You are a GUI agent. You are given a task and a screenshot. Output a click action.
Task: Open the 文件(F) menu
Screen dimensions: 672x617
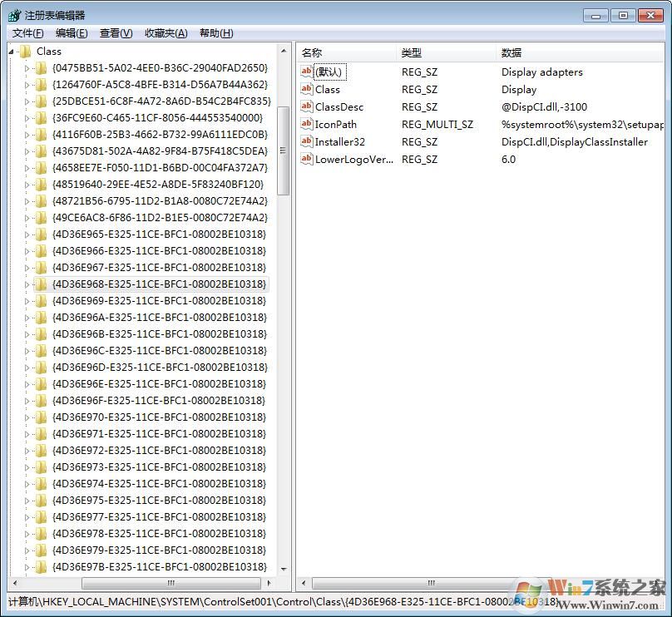coord(27,33)
